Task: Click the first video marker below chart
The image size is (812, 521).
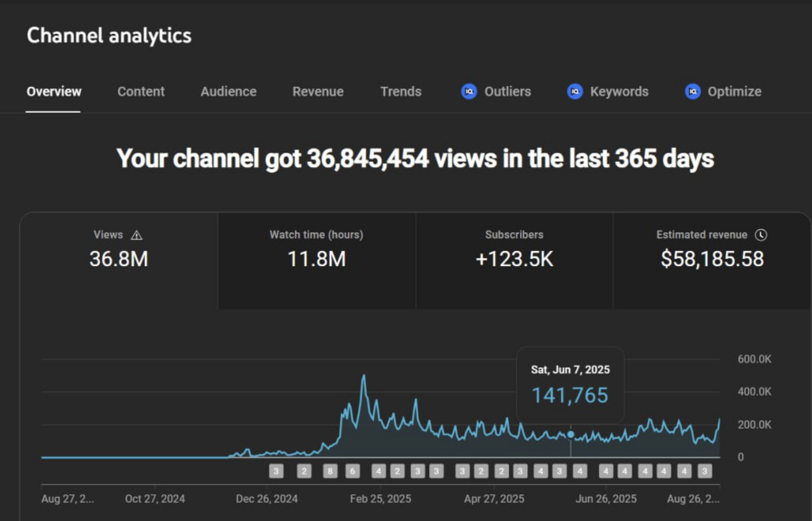Action: [276, 471]
